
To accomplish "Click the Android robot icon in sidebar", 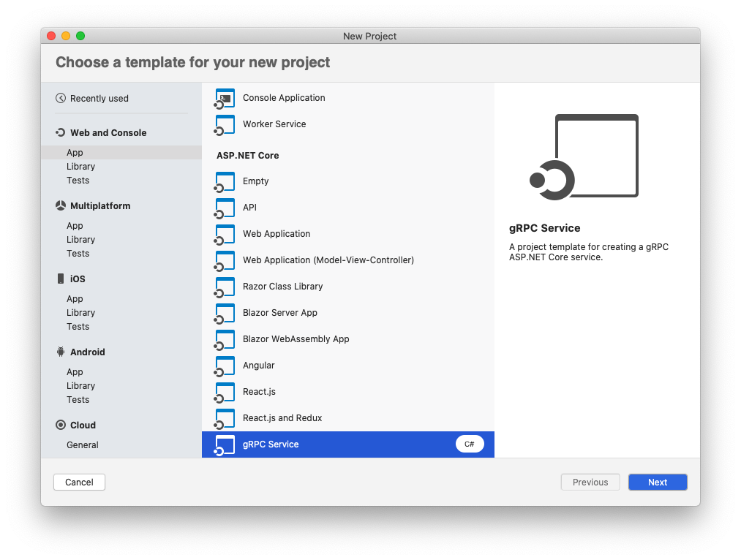I will (61, 352).
